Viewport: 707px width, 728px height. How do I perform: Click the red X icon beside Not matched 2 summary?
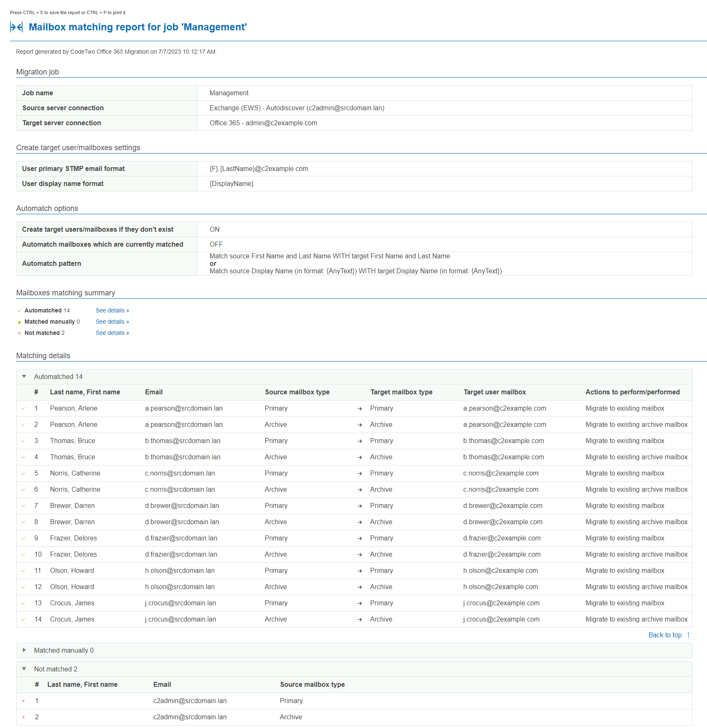click(19, 333)
